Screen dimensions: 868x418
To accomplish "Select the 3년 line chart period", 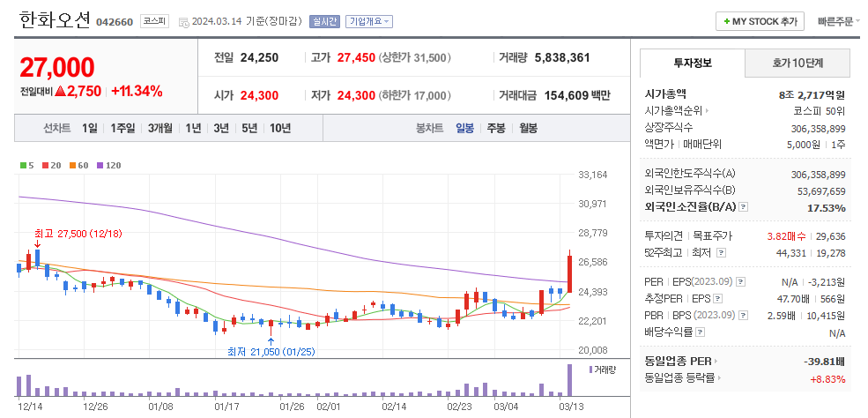I will point(221,129).
